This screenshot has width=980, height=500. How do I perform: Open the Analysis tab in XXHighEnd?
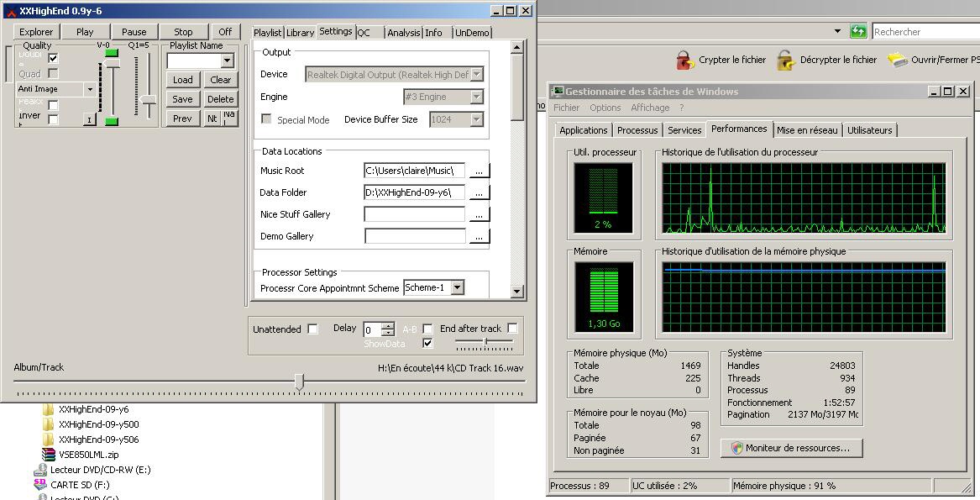tap(403, 33)
